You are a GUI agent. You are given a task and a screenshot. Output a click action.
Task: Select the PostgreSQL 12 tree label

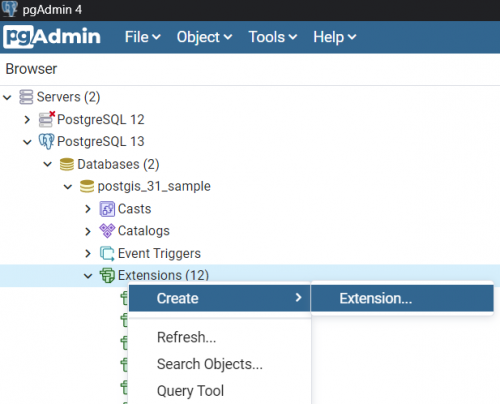101,119
